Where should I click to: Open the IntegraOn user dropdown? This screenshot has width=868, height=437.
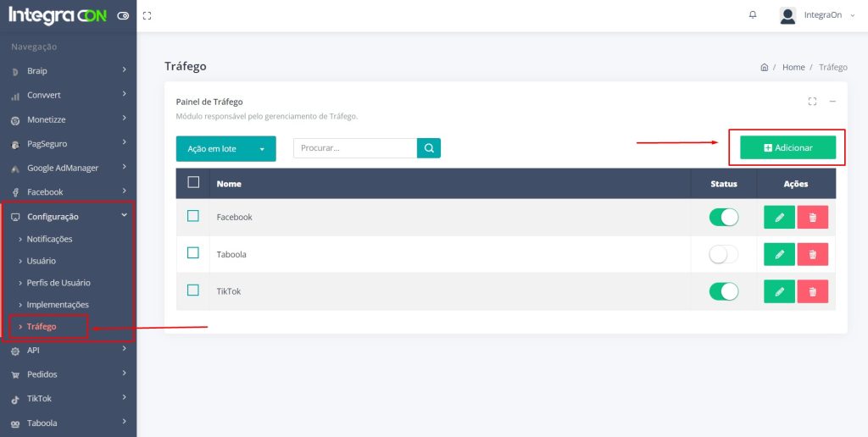(x=817, y=15)
